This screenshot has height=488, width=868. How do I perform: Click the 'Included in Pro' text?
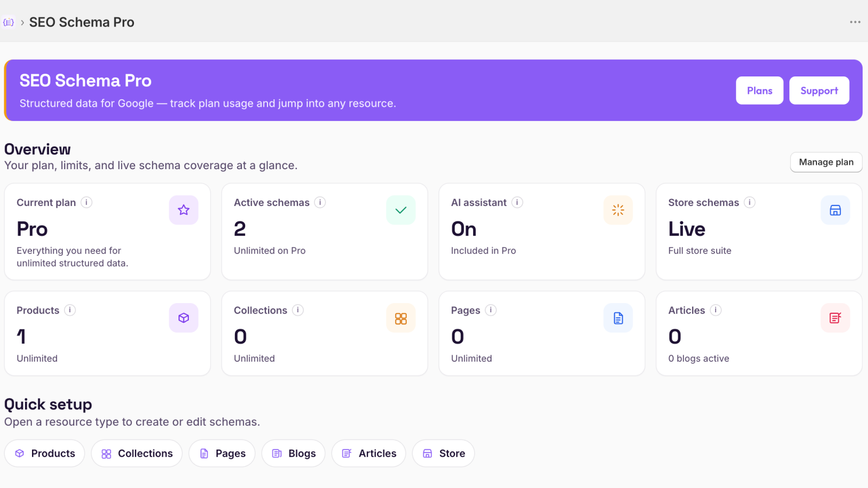483,251
